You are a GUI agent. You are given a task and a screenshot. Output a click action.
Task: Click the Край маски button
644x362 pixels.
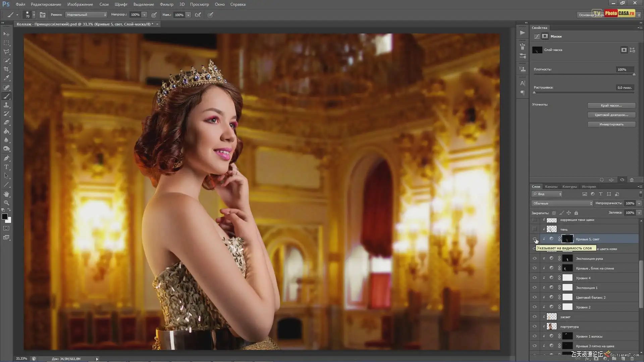611,106
